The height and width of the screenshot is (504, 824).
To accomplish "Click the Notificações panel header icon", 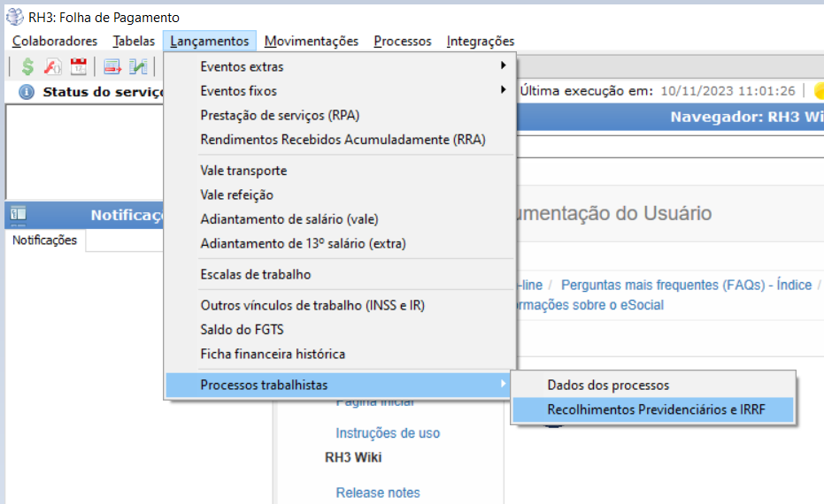I will 19,214.
